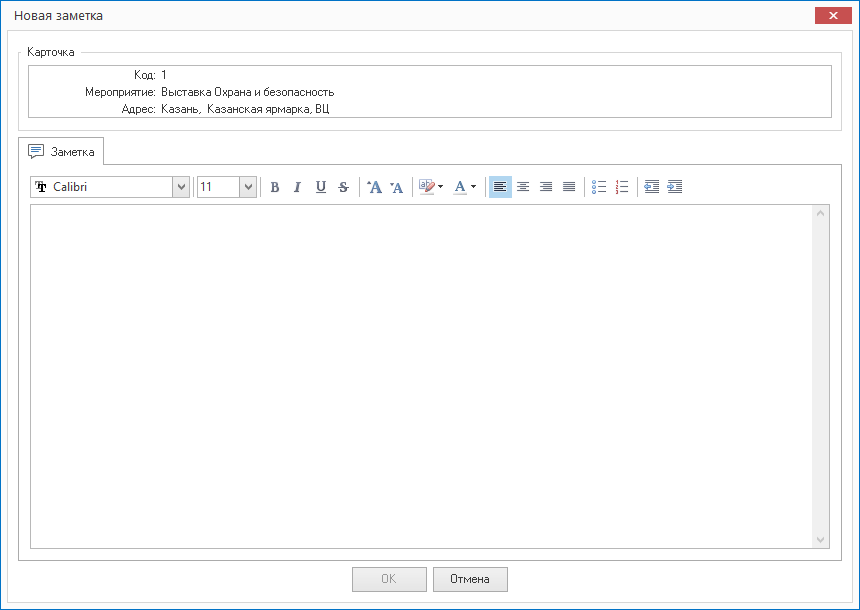The image size is (860, 610).
Task: Increase paragraph indent
Action: pyautogui.click(x=675, y=187)
